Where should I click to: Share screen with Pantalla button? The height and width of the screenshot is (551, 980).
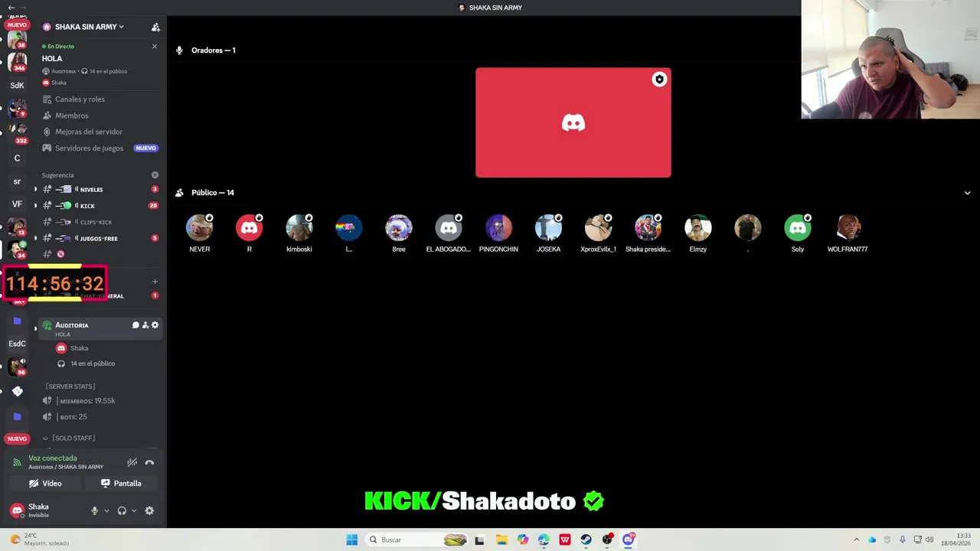click(121, 484)
